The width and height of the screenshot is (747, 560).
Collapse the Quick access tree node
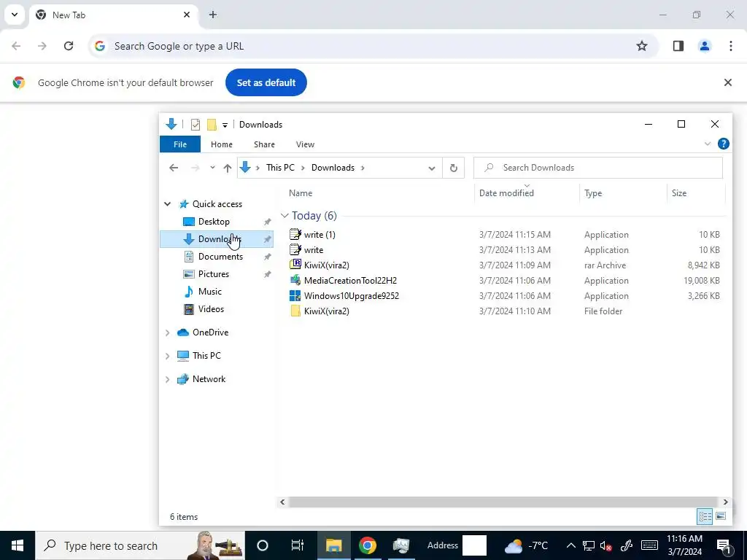[167, 204]
